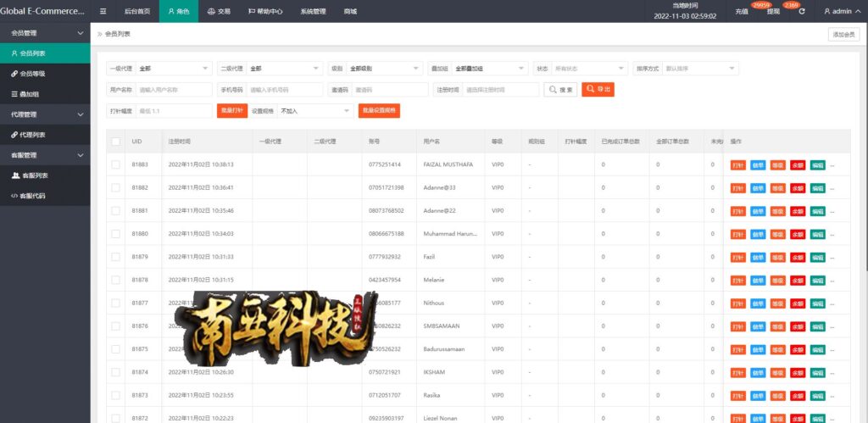Viewport: 868px width, 423px height.
Task: Click 等级 button for Rasika row
Action: 778,396
